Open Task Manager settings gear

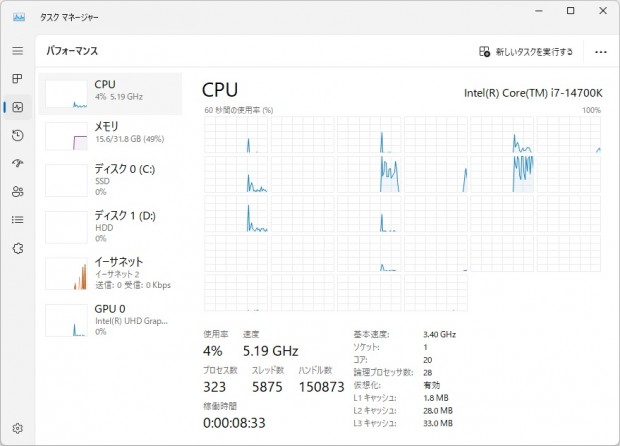pos(17,428)
